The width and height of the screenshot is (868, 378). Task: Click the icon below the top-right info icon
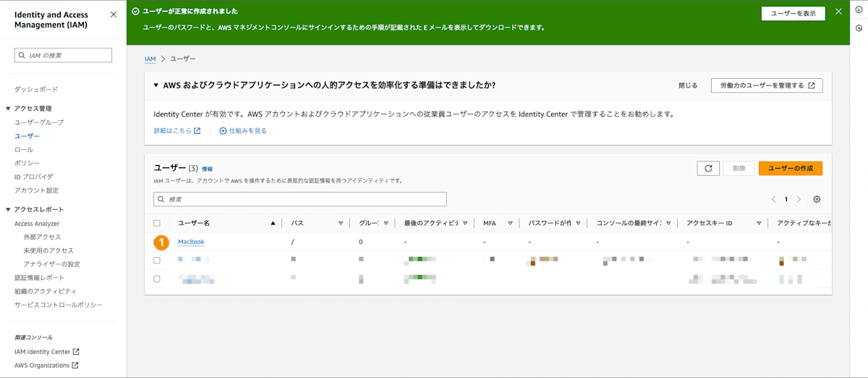pyautogui.click(x=859, y=28)
